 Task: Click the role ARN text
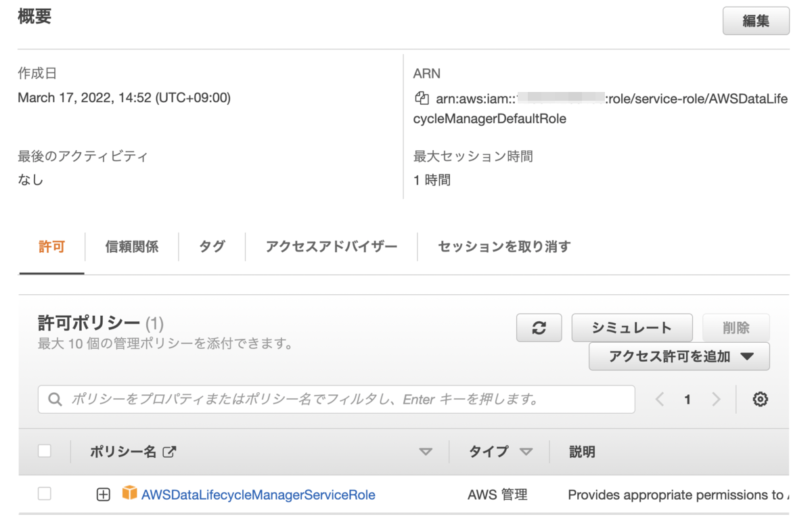point(601,108)
